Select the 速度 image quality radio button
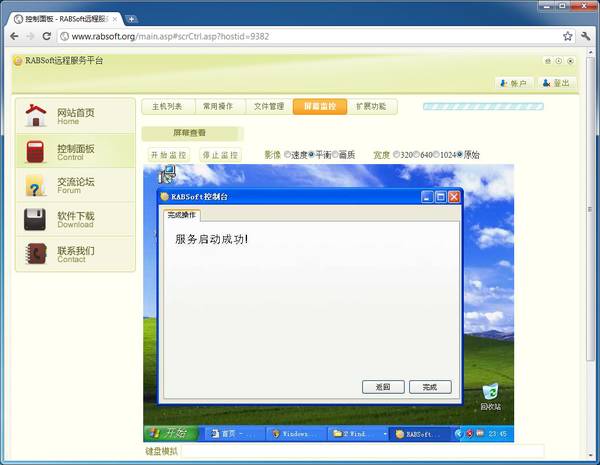The image size is (600, 465). pos(288,155)
